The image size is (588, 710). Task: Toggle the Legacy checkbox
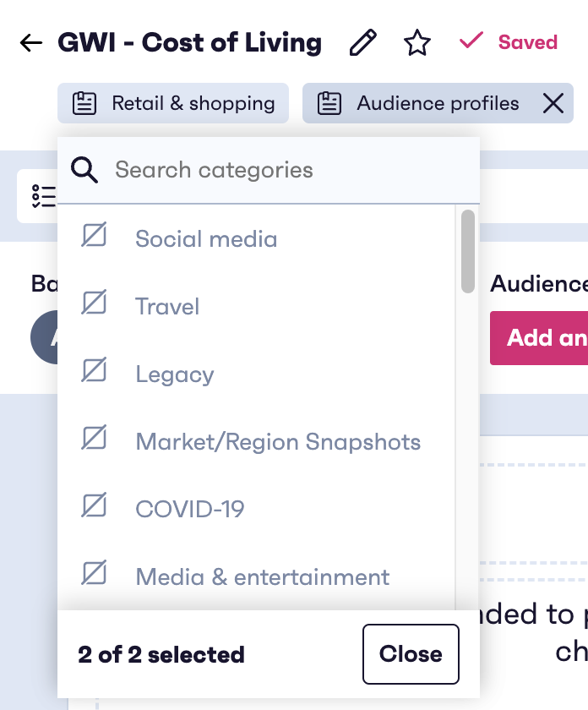(94, 370)
